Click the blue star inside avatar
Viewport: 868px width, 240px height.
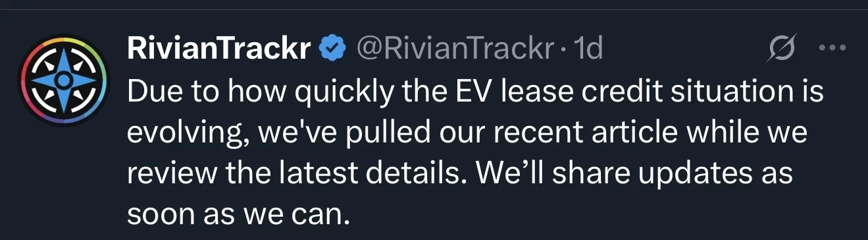tap(61, 80)
